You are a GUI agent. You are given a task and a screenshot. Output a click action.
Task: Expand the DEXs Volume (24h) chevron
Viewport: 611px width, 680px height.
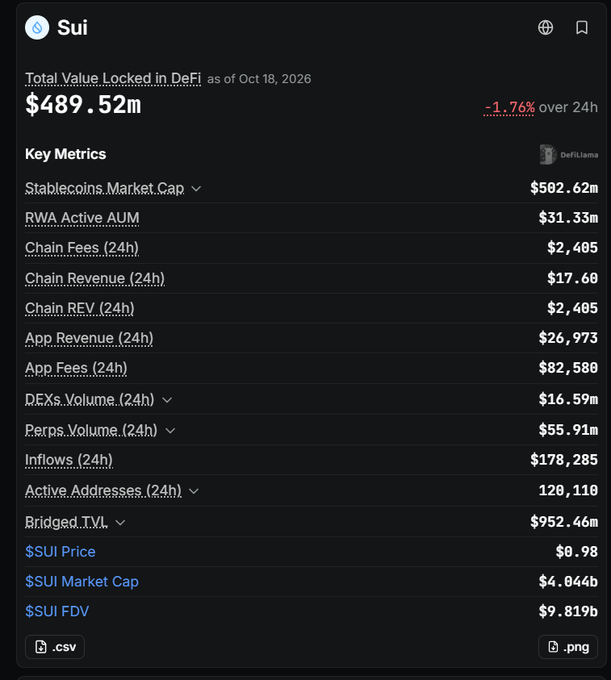[x=167, y=400]
